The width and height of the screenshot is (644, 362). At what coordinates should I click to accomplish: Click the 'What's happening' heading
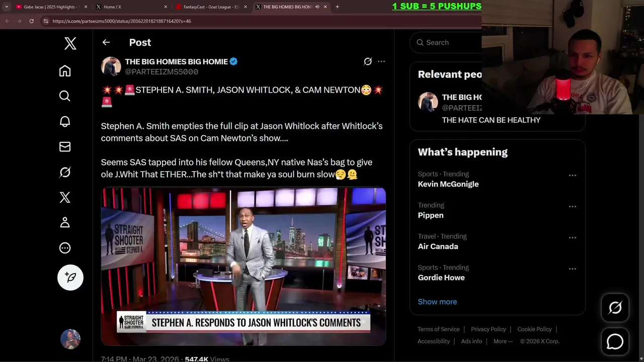click(463, 152)
